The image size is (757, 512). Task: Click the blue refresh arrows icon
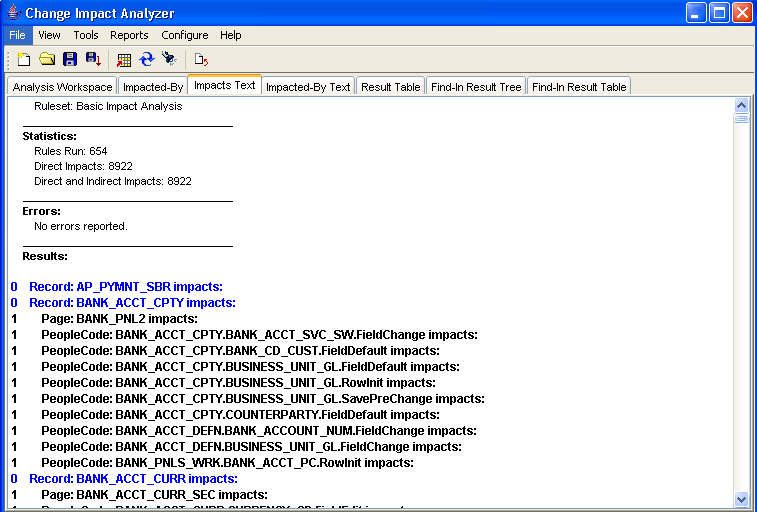click(x=147, y=60)
